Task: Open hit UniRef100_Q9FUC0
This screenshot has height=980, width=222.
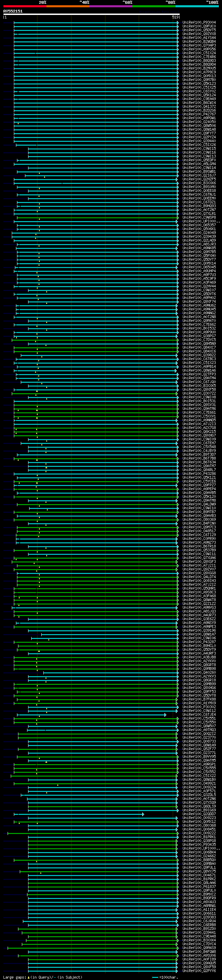Action: point(199,26)
